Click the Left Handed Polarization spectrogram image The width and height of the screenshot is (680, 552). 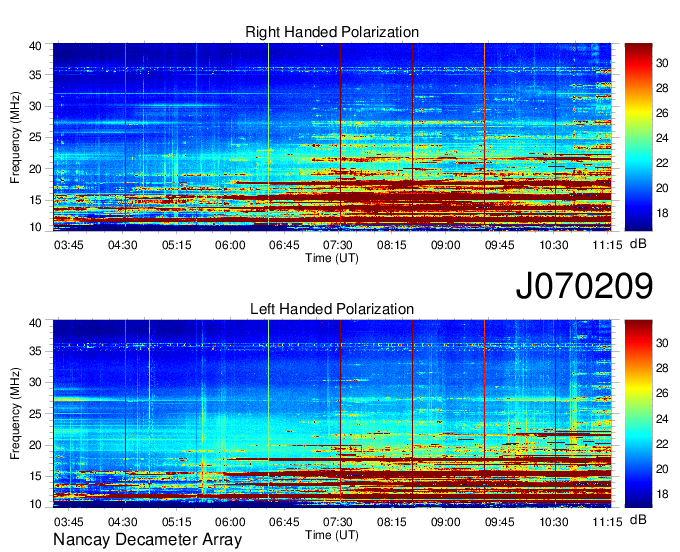332,414
